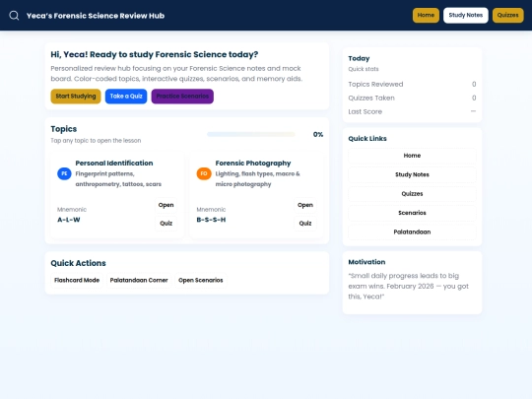Select Scenarios in Quick Links
532x399 pixels.
(412, 213)
